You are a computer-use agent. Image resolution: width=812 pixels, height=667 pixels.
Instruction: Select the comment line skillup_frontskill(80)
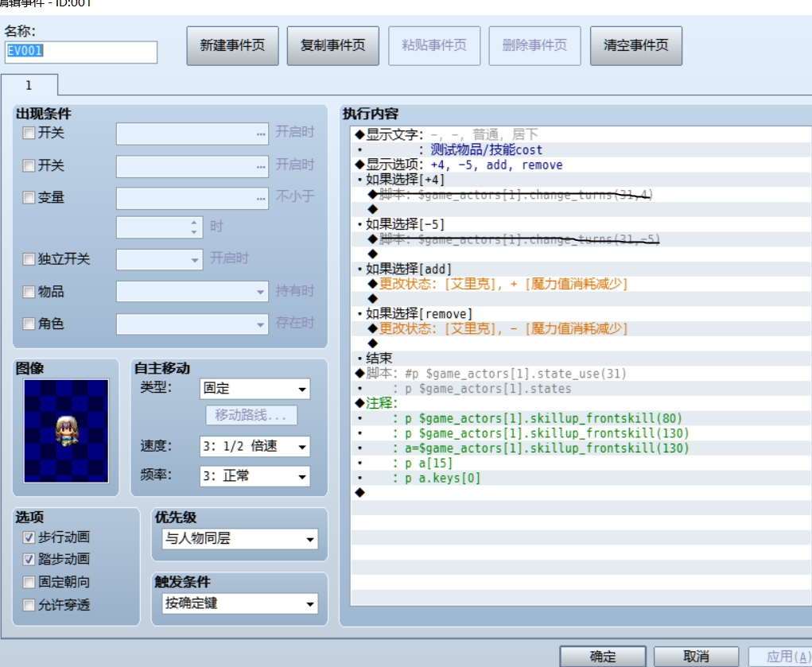(581, 418)
